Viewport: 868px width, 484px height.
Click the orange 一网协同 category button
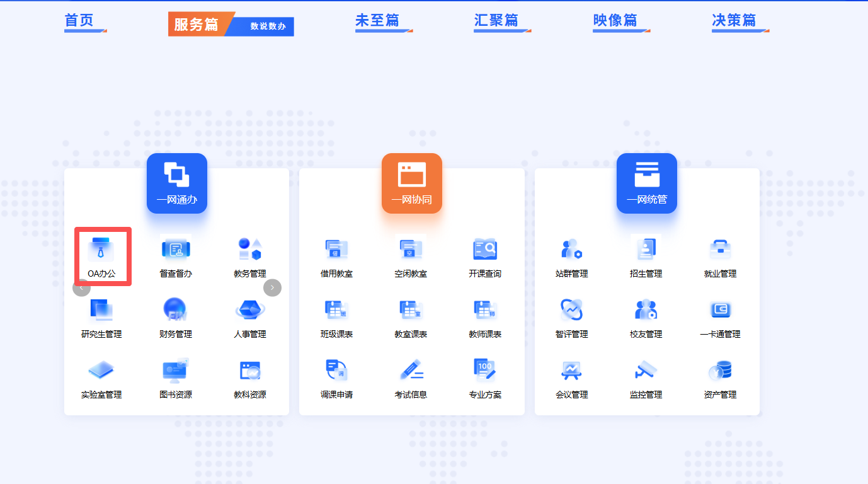[412, 183]
